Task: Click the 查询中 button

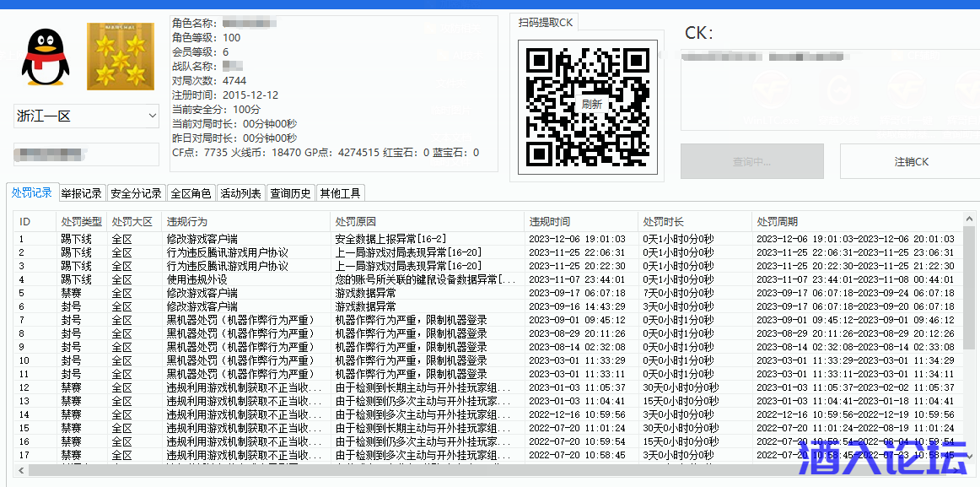Action: (x=751, y=160)
